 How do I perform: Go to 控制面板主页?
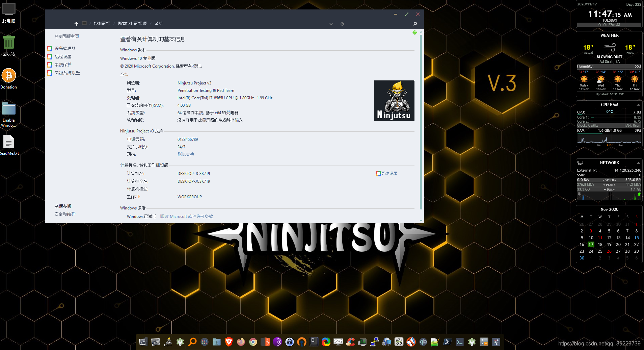tap(67, 36)
